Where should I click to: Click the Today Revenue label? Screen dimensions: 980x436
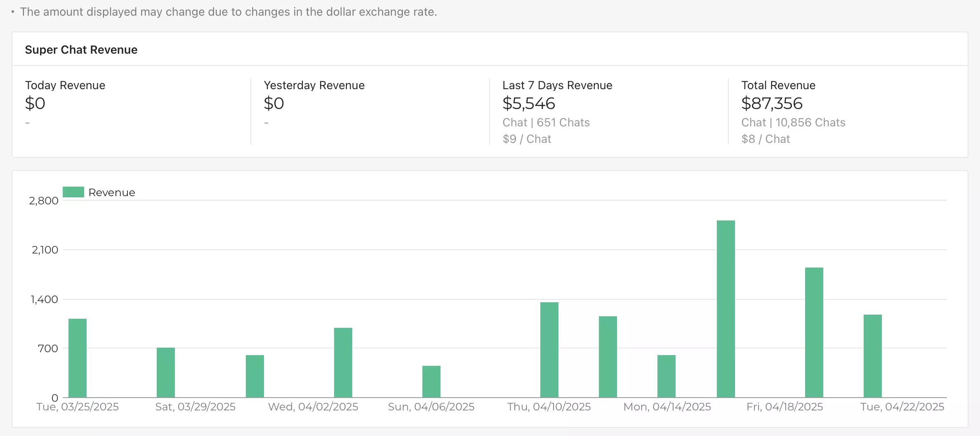click(65, 85)
